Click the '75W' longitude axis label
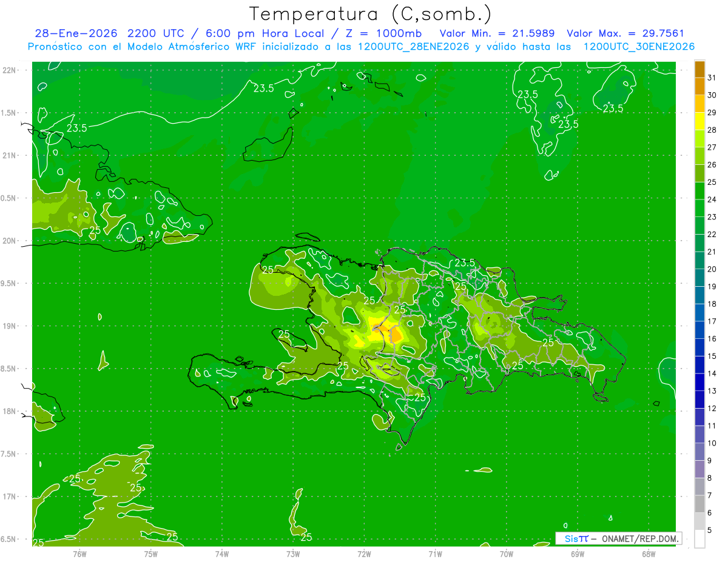This screenshot has height=562, width=728. 151,554
